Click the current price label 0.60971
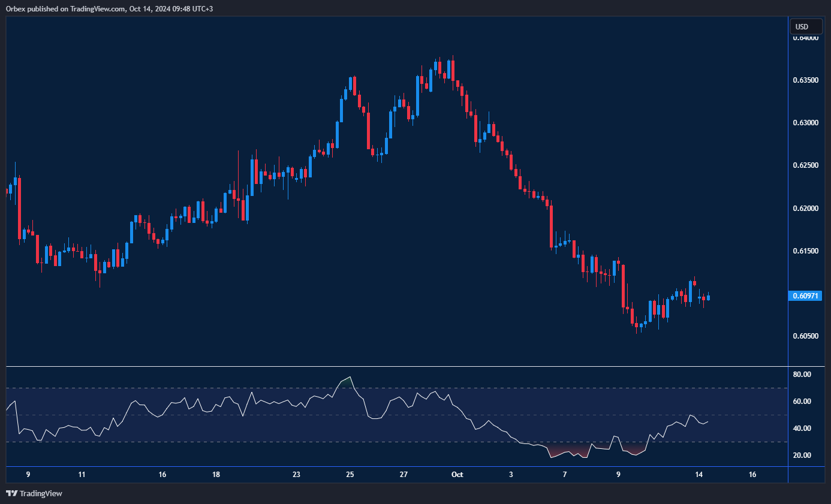 (805, 295)
